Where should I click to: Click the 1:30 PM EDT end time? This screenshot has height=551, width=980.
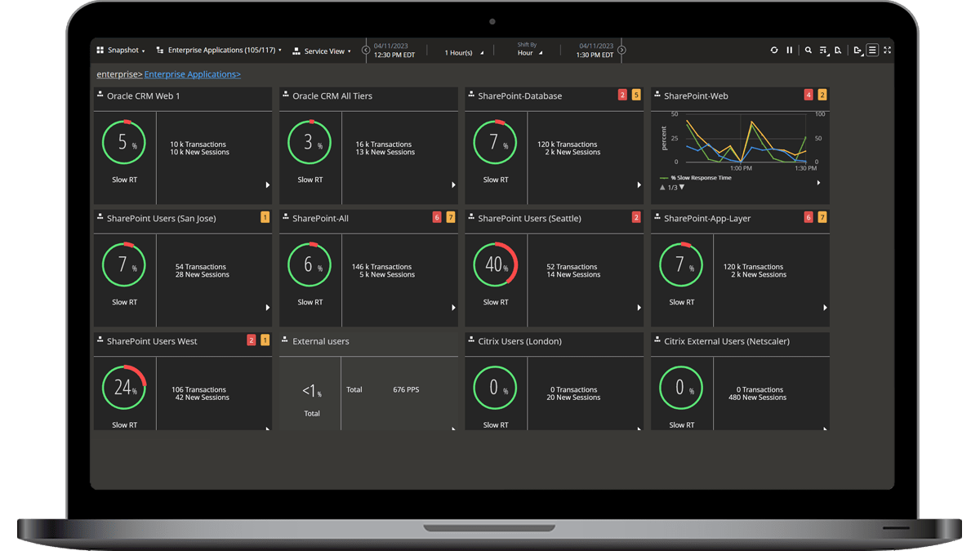595,55
